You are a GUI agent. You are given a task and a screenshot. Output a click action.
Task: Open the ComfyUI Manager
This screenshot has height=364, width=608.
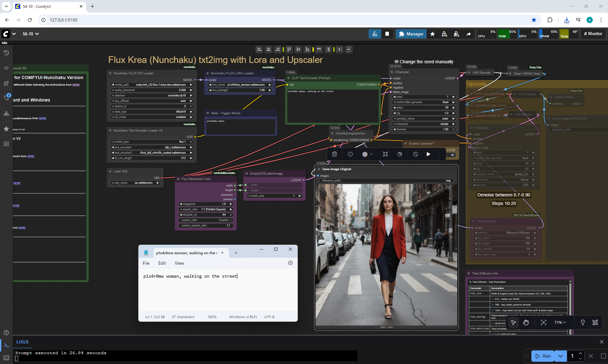point(411,34)
